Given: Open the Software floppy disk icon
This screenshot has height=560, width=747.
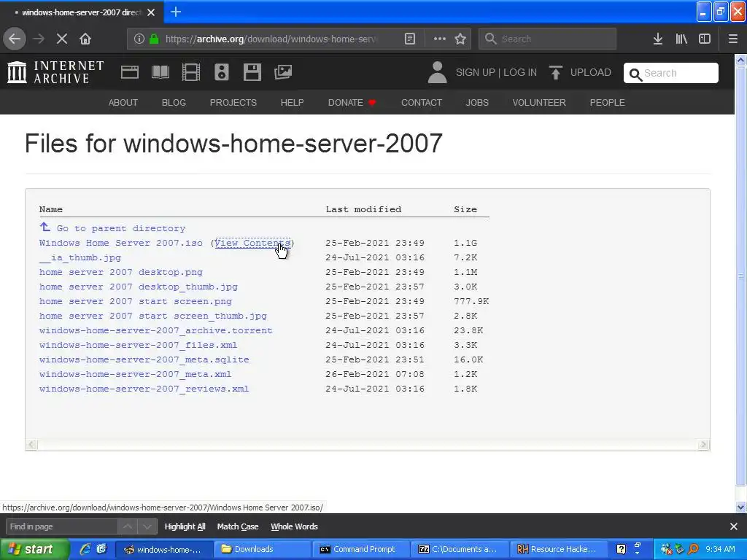Looking at the screenshot, I should pyautogui.click(x=252, y=72).
